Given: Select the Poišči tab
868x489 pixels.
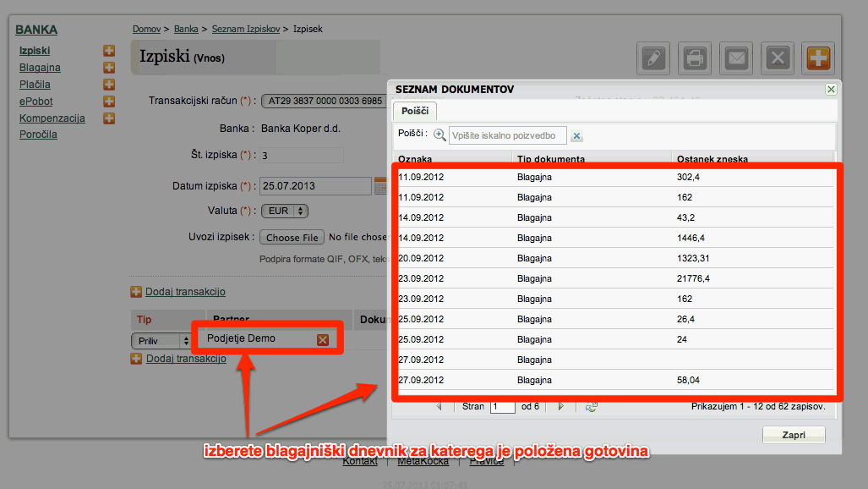Looking at the screenshot, I should [415, 111].
